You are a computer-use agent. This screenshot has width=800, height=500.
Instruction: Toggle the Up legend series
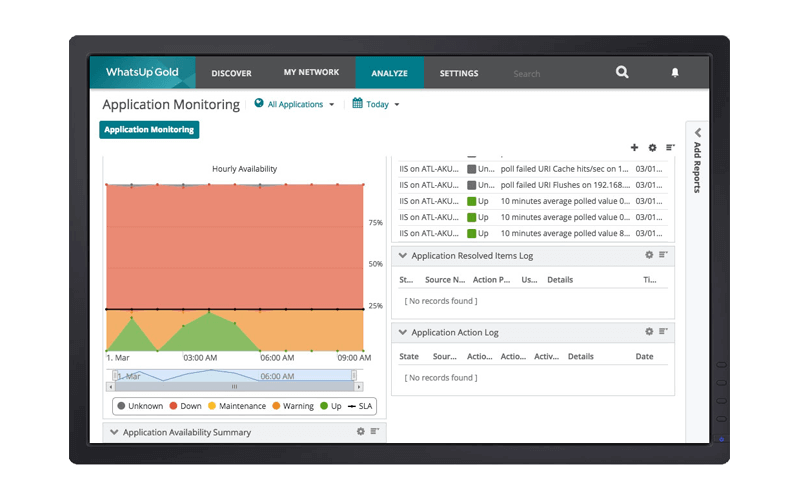(331, 406)
